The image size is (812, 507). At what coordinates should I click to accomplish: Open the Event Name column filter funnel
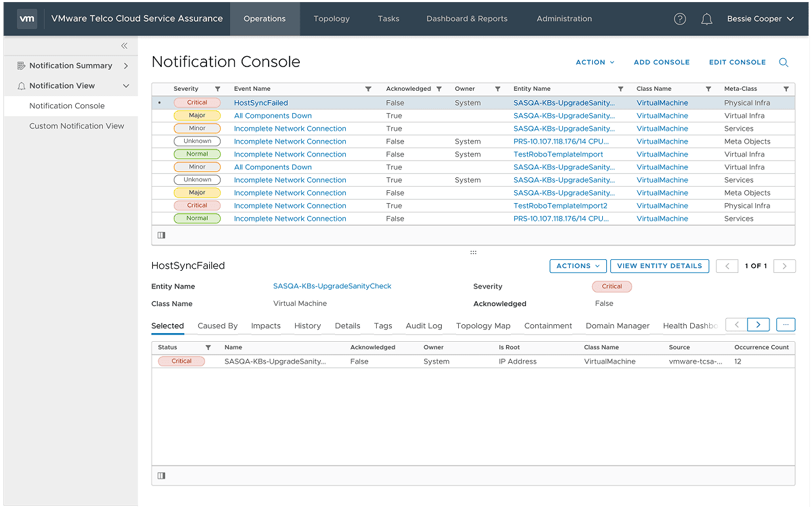(x=368, y=89)
